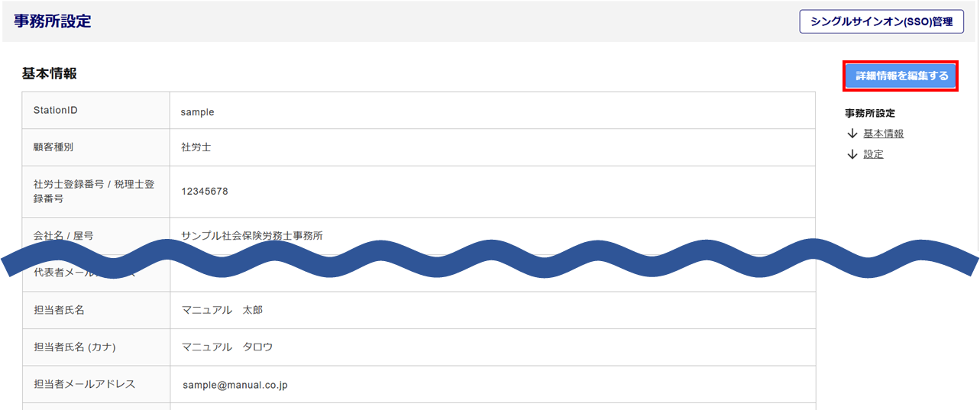
Task: Select the 担当者メールアドレス label cell
Action: (84, 384)
